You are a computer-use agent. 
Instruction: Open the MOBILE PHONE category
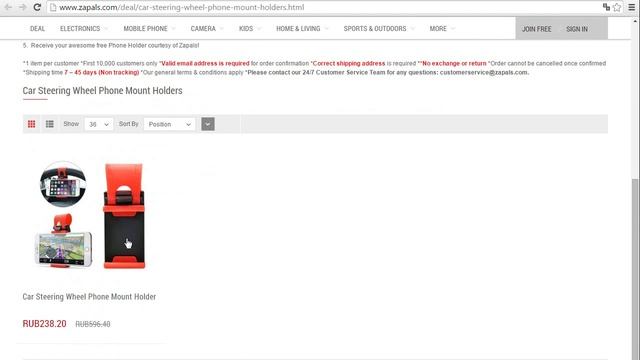[x=145, y=29]
